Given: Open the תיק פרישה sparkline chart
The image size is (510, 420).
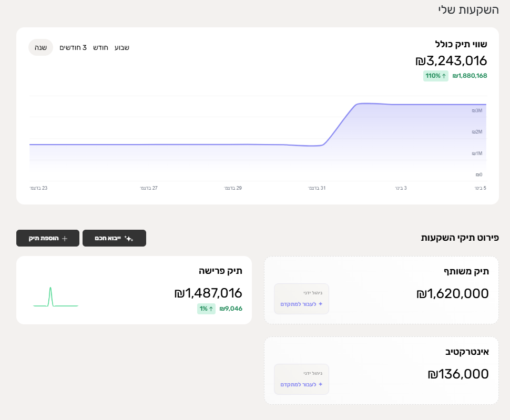Looking at the screenshot, I should pyautogui.click(x=55, y=297).
